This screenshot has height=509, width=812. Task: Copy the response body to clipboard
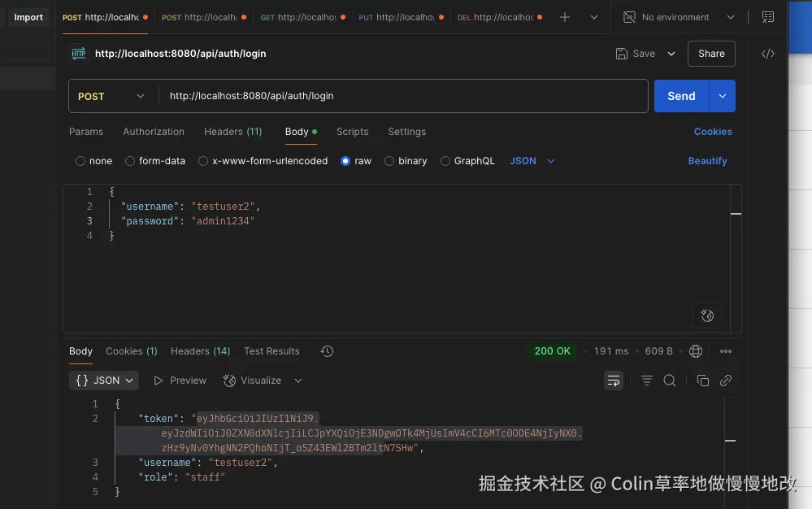click(703, 381)
